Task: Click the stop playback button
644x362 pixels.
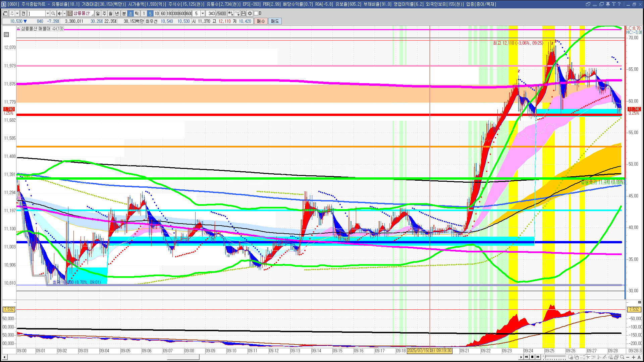Action: (x=532, y=357)
